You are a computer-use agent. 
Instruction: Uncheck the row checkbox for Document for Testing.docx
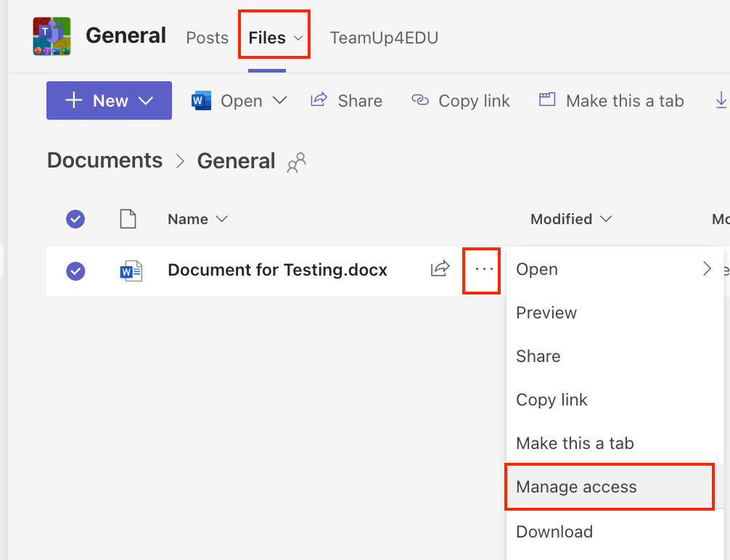click(x=75, y=269)
